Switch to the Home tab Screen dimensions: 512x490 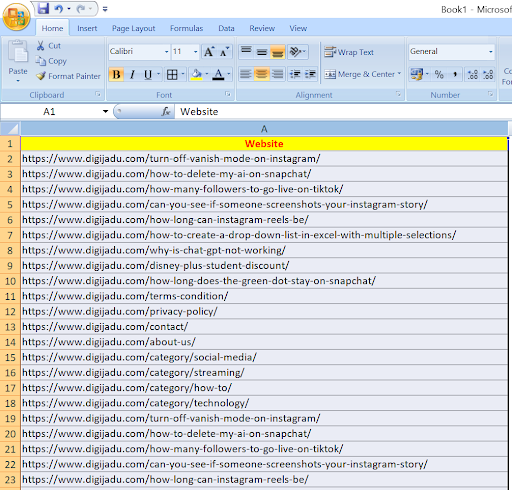[52, 28]
